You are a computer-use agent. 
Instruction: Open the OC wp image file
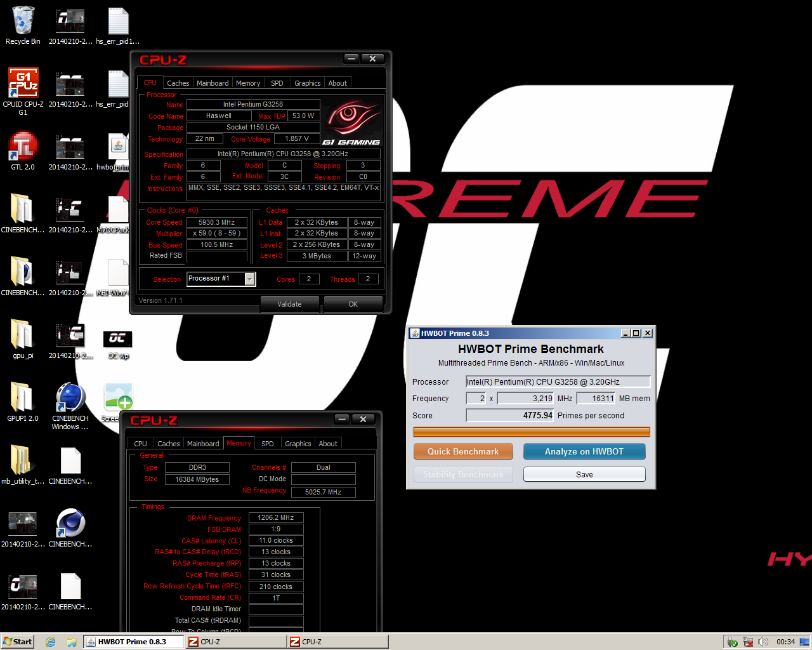tap(118, 345)
